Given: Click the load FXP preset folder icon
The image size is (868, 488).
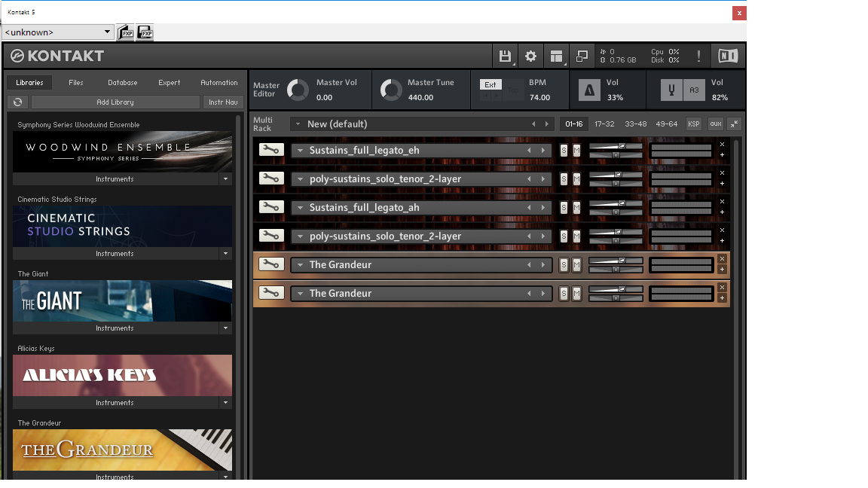Looking at the screenshot, I should [x=126, y=32].
